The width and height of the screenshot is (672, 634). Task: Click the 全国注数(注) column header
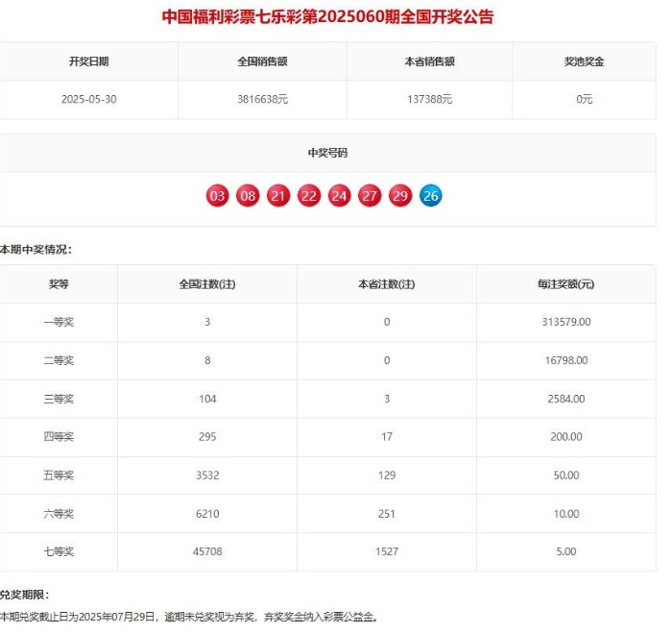point(207,284)
